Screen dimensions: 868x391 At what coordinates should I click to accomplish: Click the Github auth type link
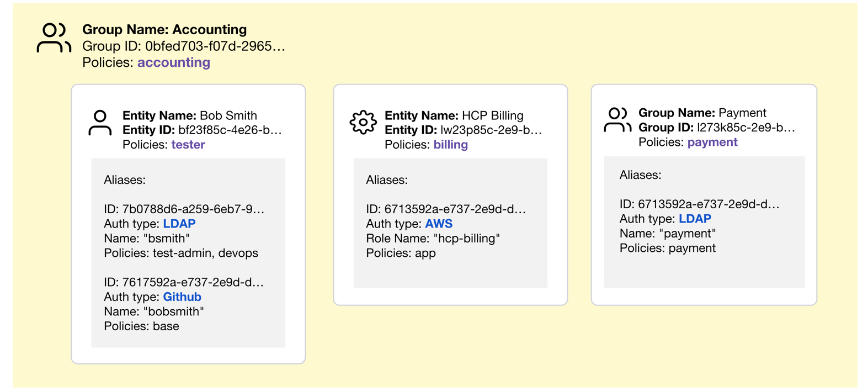point(182,297)
